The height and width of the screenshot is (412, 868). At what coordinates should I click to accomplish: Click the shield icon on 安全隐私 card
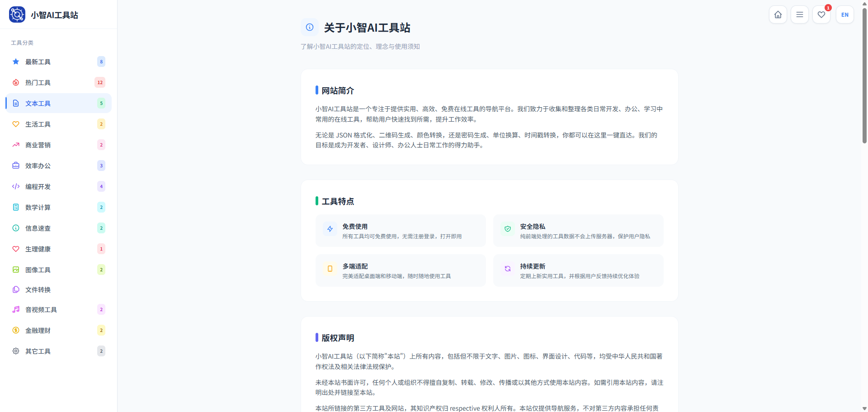coord(508,229)
